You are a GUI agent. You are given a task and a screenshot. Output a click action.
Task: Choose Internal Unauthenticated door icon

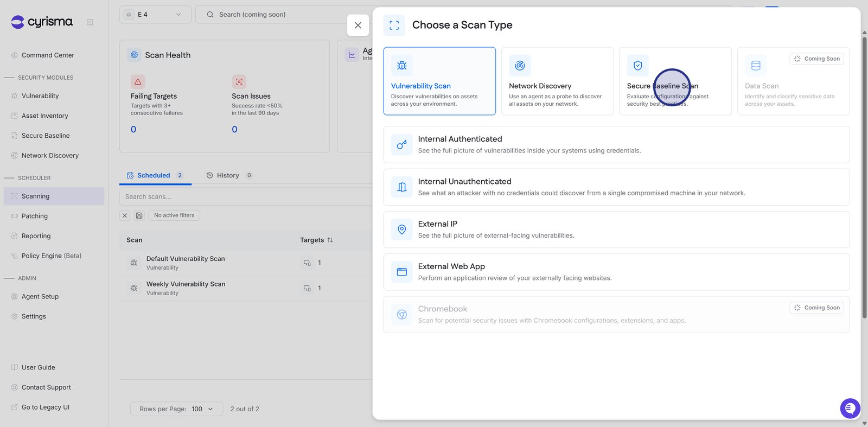(x=402, y=187)
